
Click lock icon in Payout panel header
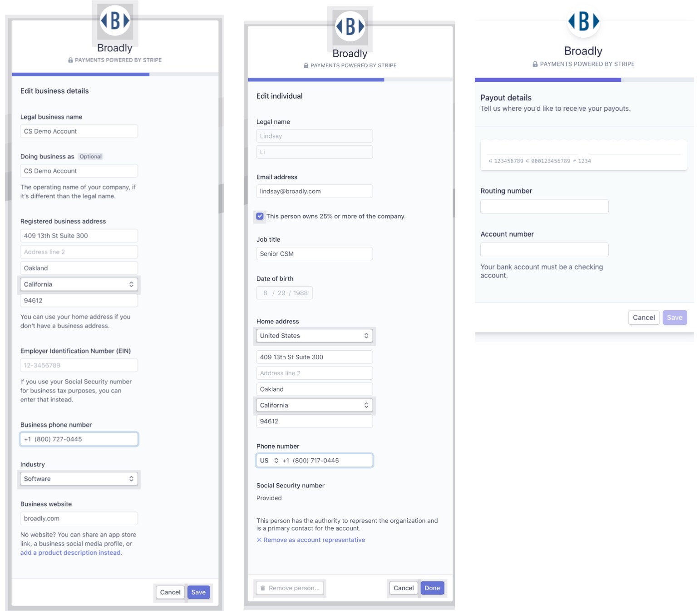535,65
